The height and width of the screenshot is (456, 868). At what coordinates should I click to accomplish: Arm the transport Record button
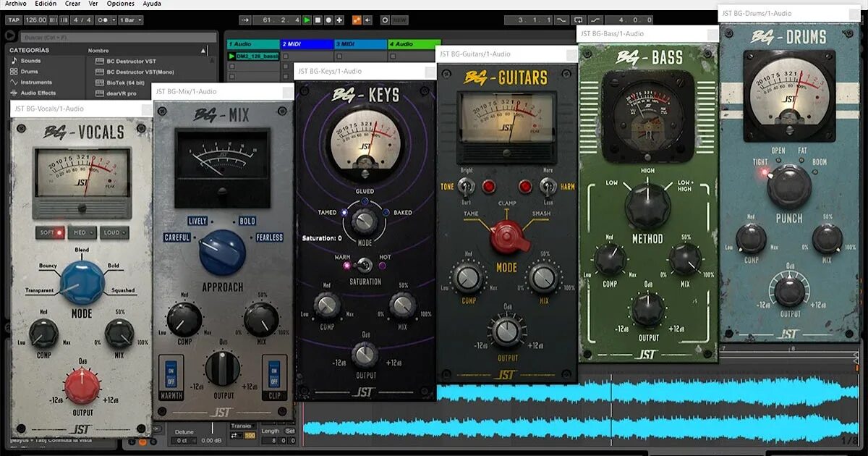329,20
